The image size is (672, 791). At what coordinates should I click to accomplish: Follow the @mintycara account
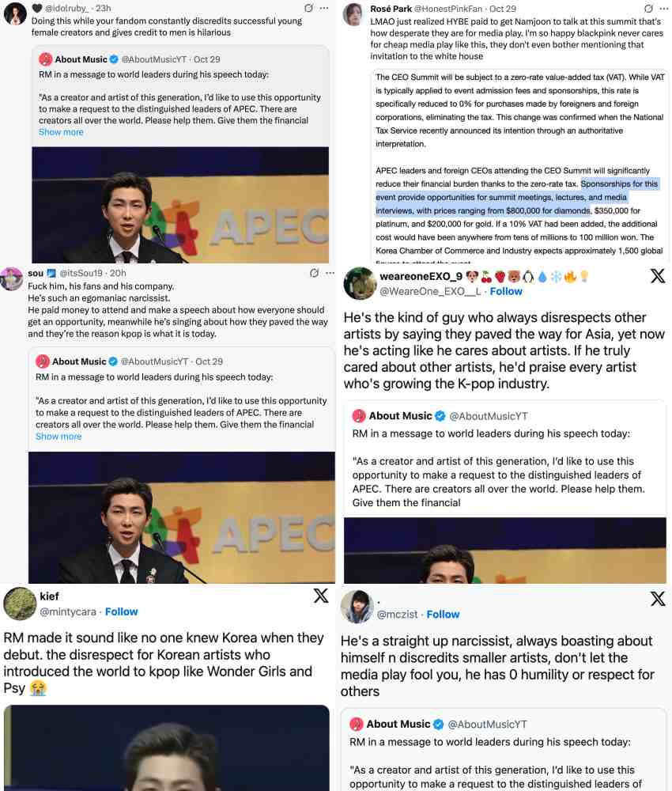[x=122, y=612]
